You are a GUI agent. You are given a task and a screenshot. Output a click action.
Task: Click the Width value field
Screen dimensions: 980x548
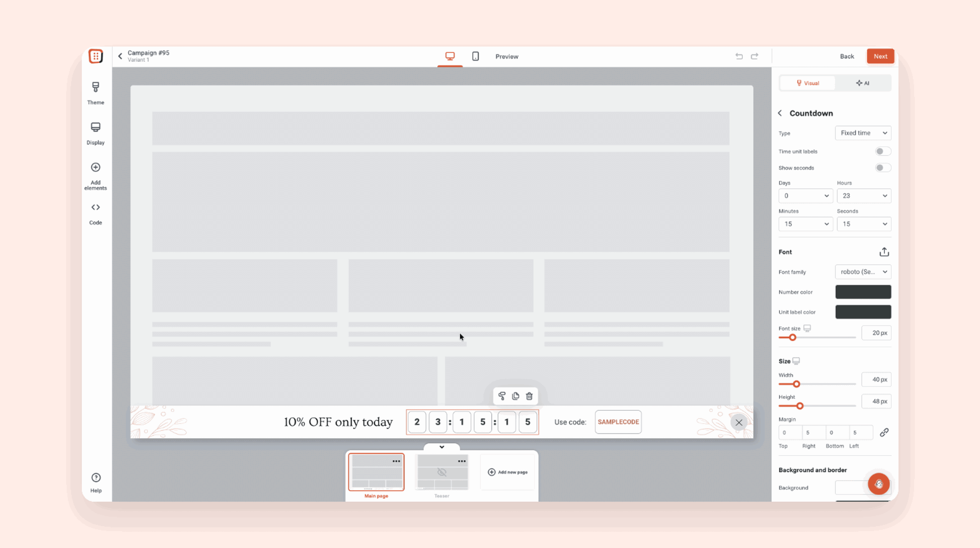pos(876,380)
